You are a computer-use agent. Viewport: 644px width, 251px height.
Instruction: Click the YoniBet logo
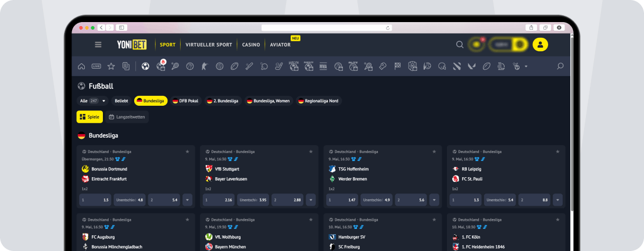pyautogui.click(x=132, y=44)
